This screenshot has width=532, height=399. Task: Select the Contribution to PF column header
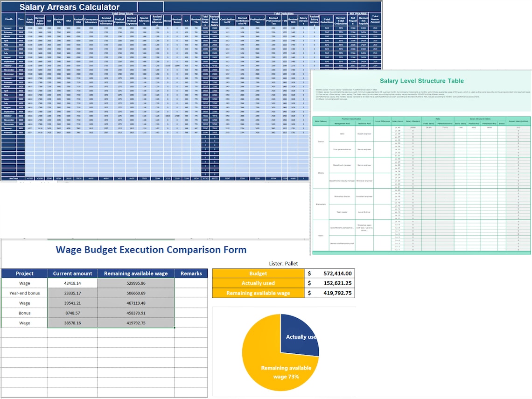[228, 20]
